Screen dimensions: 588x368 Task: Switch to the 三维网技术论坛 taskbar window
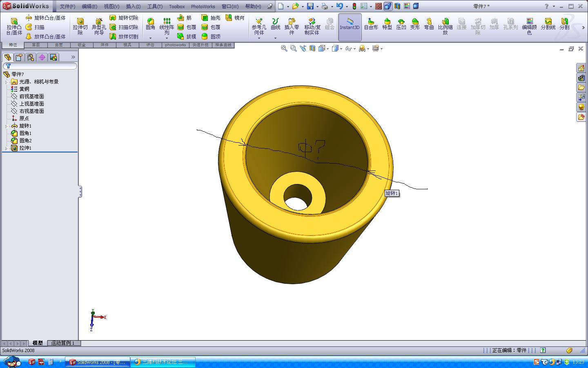point(163,362)
